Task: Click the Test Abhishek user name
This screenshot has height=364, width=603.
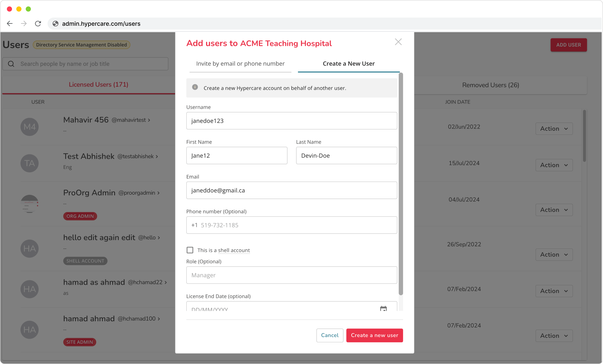Action: point(89,156)
